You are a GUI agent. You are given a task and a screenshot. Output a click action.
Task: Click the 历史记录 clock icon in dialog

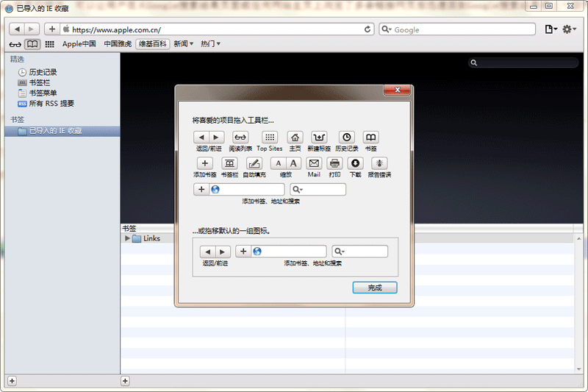click(x=346, y=138)
